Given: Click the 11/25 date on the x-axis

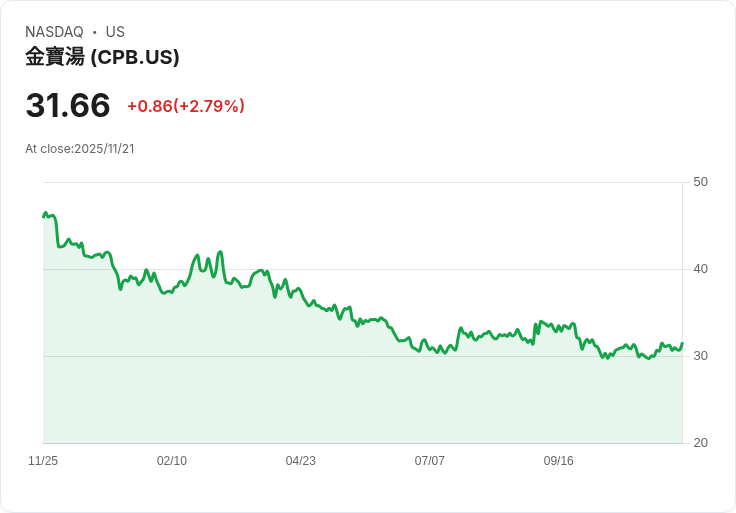Looking at the screenshot, I should coord(43,461).
